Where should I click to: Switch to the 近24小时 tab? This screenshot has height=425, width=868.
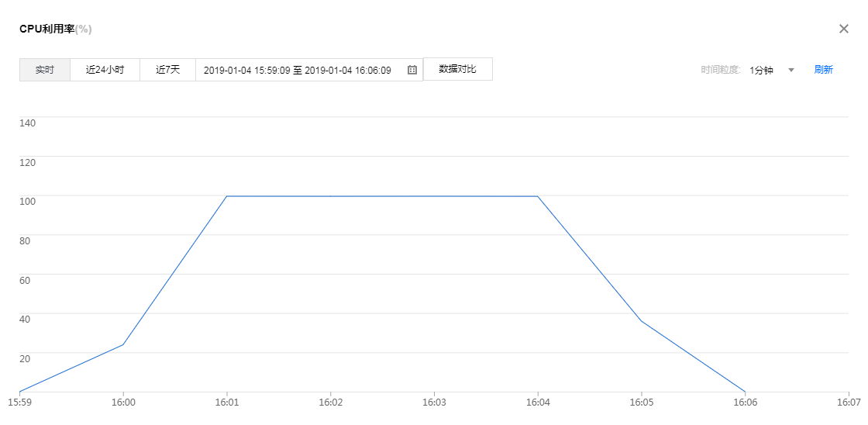click(105, 70)
